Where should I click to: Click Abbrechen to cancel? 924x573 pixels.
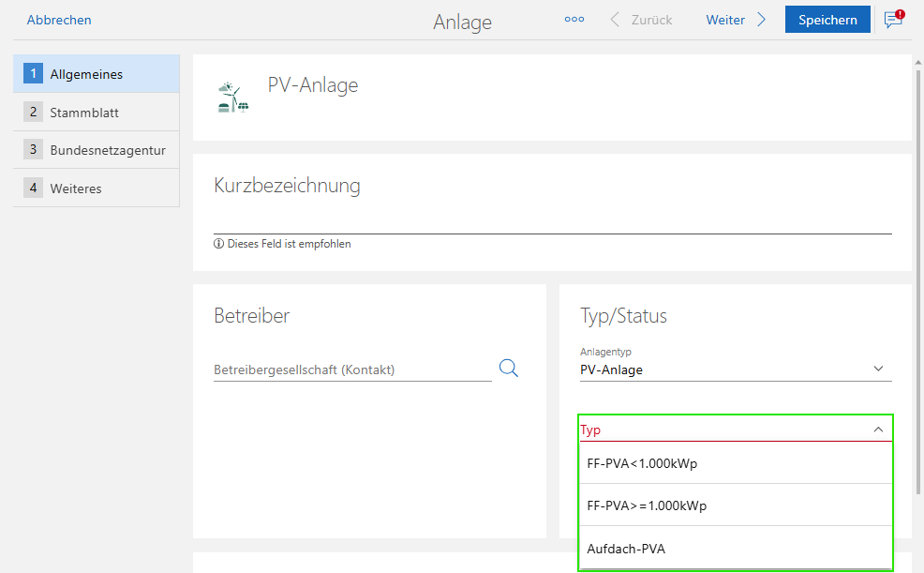click(59, 20)
